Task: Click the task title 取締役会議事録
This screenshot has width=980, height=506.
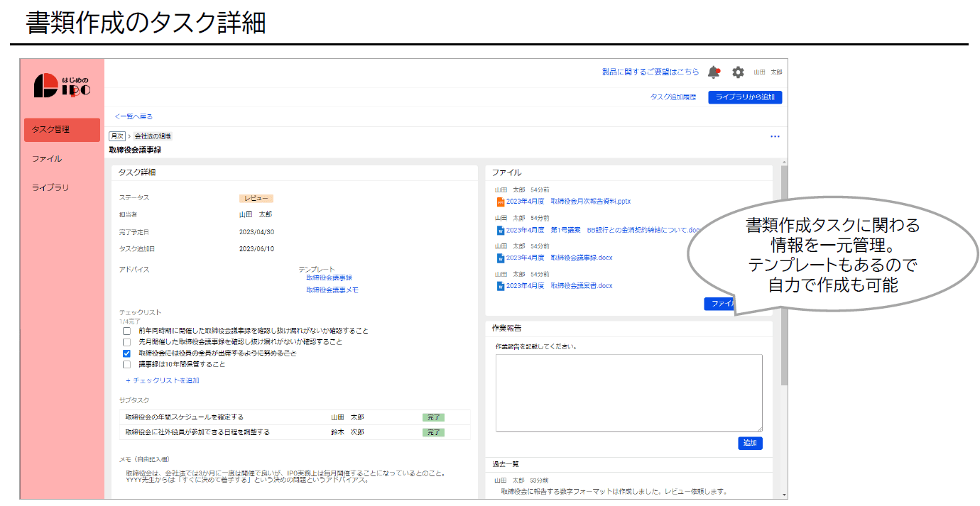Action: (135, 150)
